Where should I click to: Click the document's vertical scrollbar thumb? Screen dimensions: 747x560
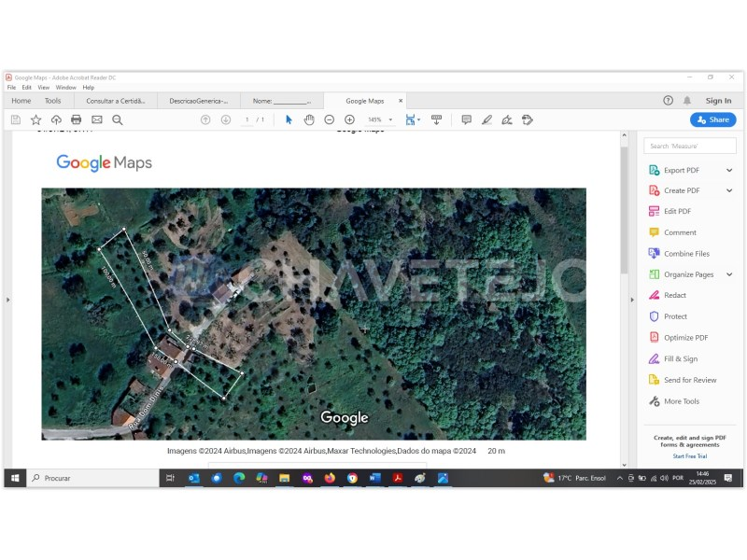coord(624,211)
